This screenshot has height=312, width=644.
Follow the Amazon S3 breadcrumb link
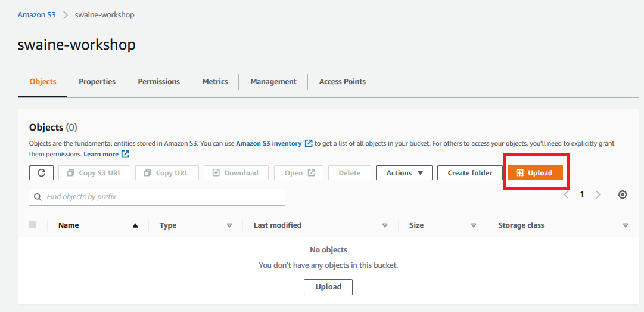tap(36, 15)
